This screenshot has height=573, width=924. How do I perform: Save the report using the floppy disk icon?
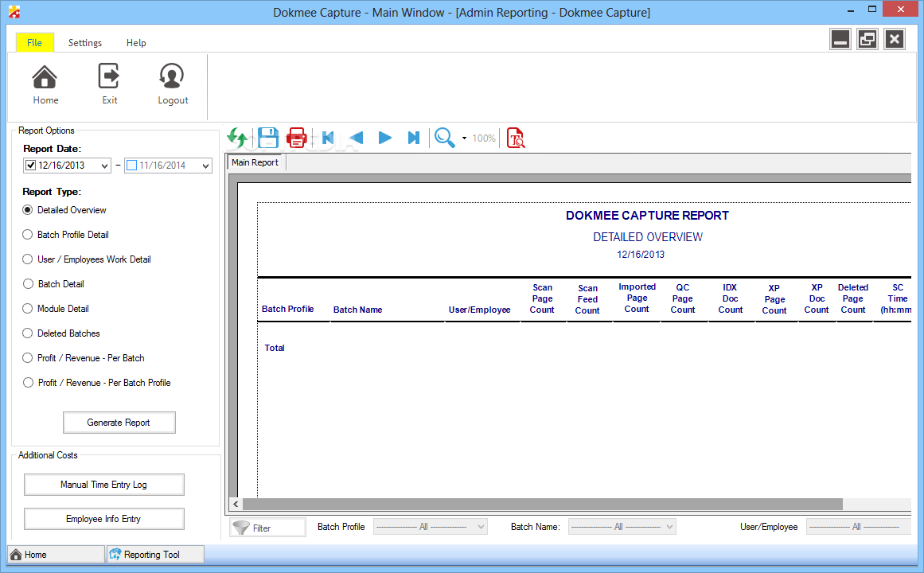click(x=268, y=138)
